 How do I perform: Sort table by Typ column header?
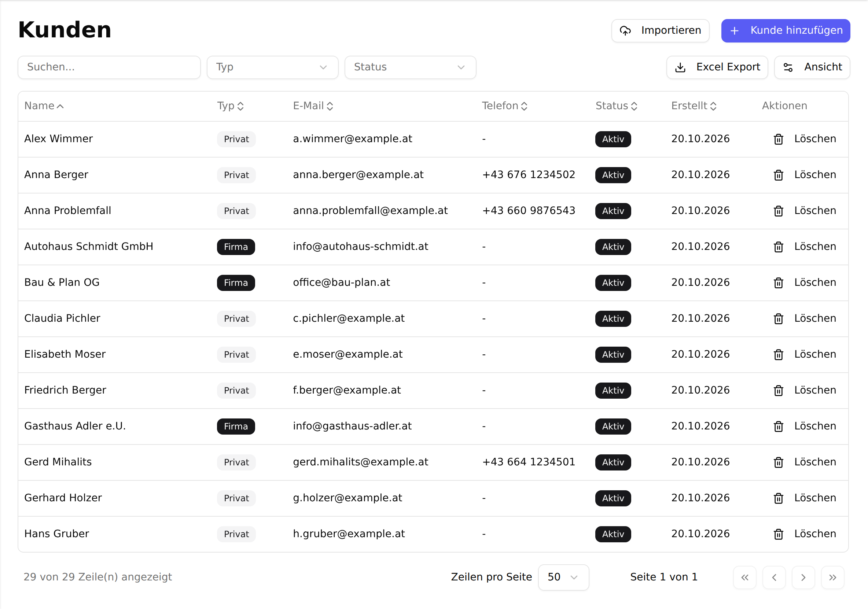click(230, 106)
